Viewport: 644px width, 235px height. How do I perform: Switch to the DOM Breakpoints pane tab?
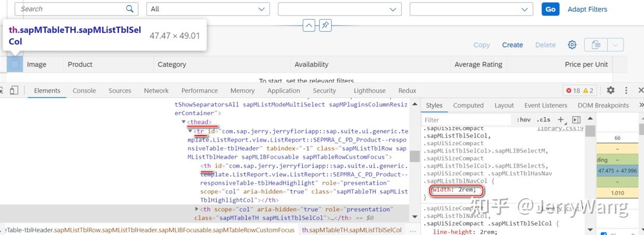(x=603, y=105)
